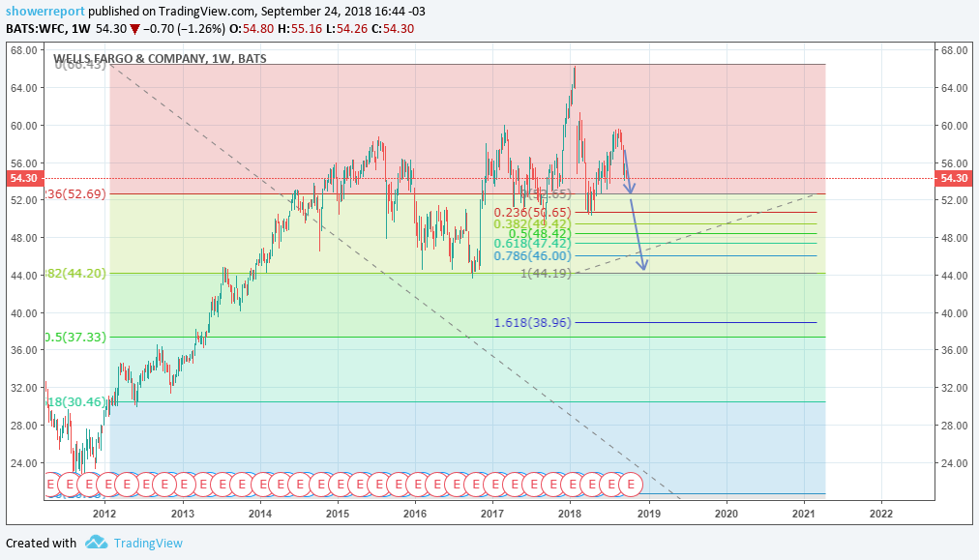Click the 2015 year label on time axis
The image size is (979, 560).
338,514
